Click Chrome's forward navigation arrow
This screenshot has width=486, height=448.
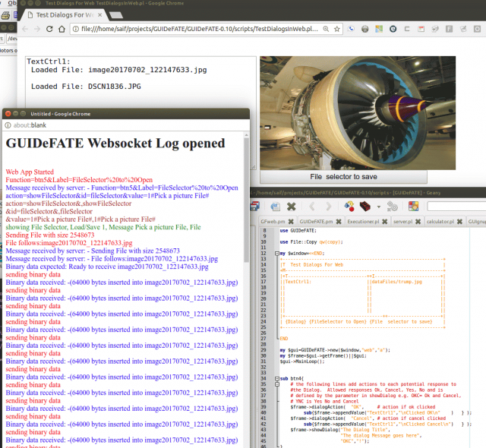[x=37, y=29]
